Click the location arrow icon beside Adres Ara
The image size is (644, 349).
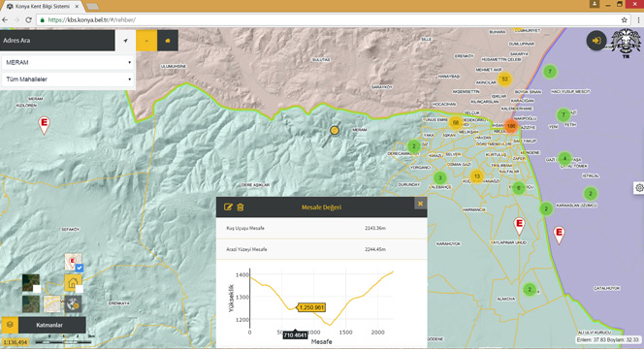tap(126, 41)
